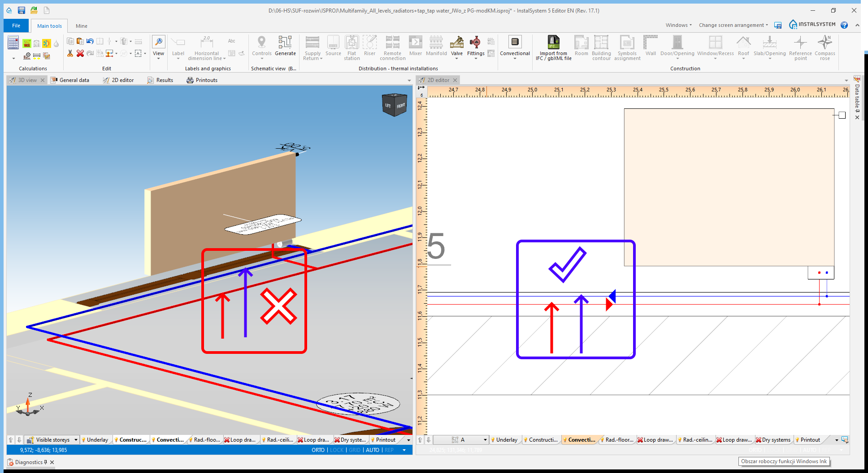
Task: Click the 3D view orientation cube
Action: pos(394,105)
